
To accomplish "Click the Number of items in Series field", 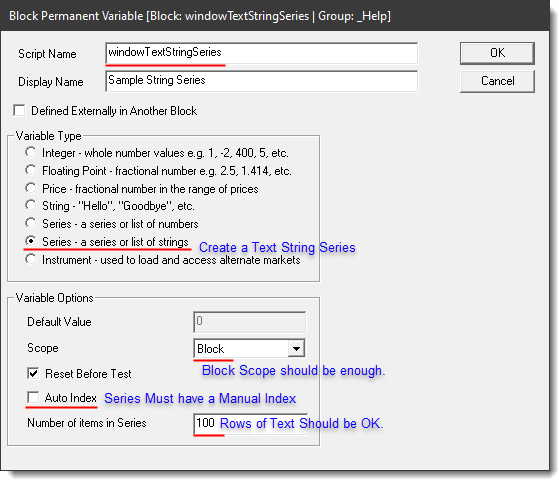I will click(250, 423).
